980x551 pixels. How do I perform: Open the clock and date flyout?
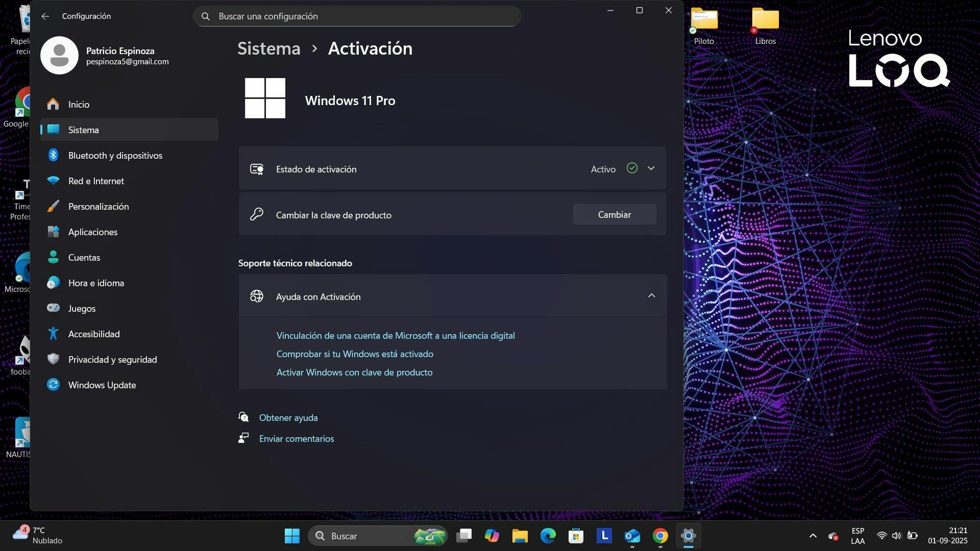948,536
